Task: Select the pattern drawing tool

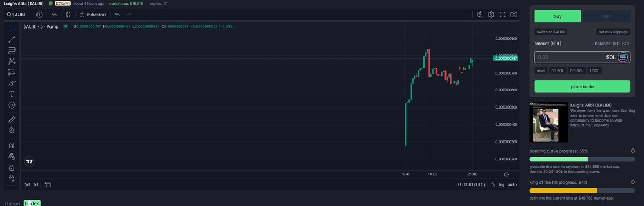Action: click(x=12, y=61)
